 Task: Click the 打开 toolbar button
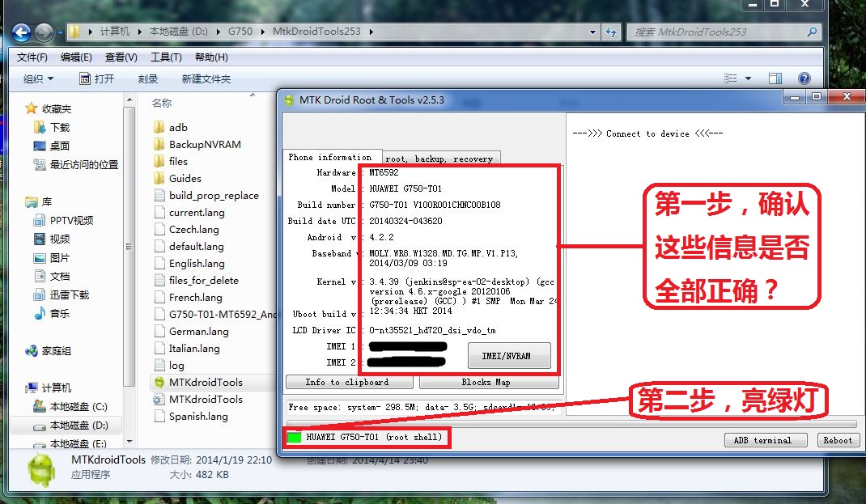click(96, 79)
